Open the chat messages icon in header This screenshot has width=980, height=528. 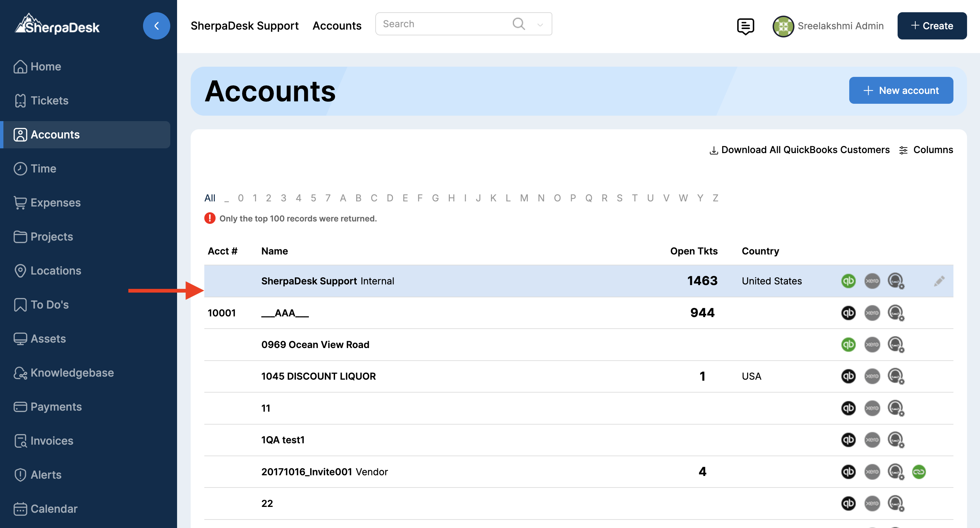(x=745, y=26)
